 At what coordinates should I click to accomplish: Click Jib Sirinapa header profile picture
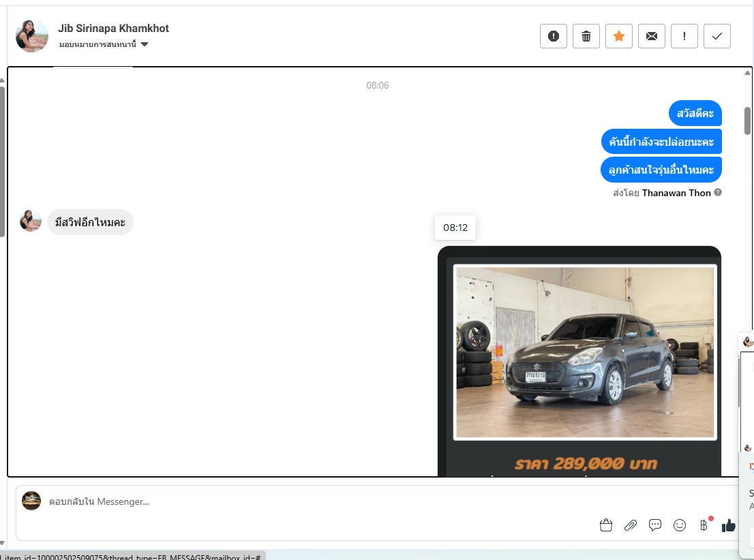pyautogui.click(x=32, y=35)
